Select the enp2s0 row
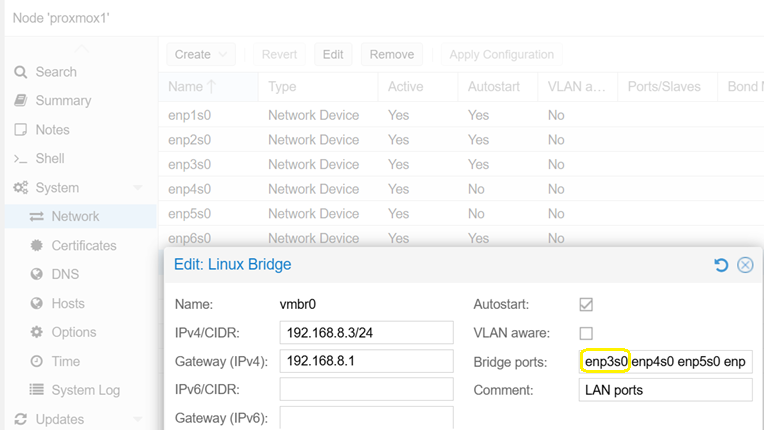The image size is (773, 430). pyautogui.click(x=461, y=140)
